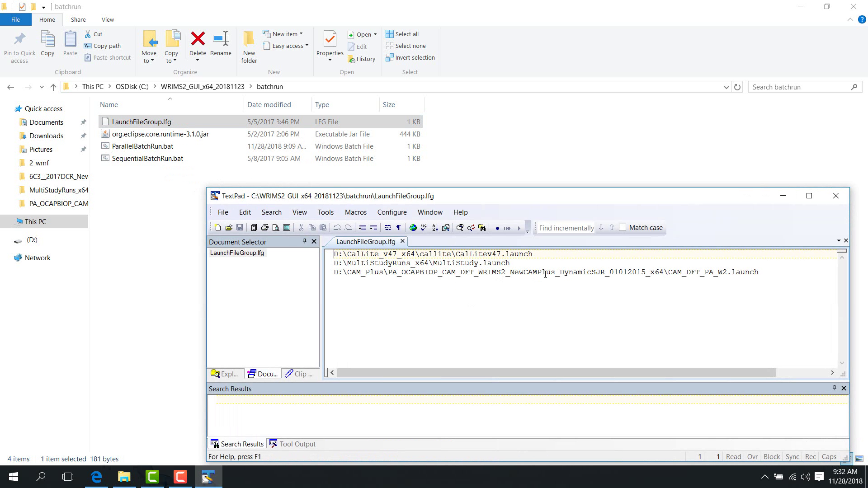Image resolution: width=868 pixels, height=488 pixels.
Task: Pin the Document Selector panel
Action: pos(305,241)
